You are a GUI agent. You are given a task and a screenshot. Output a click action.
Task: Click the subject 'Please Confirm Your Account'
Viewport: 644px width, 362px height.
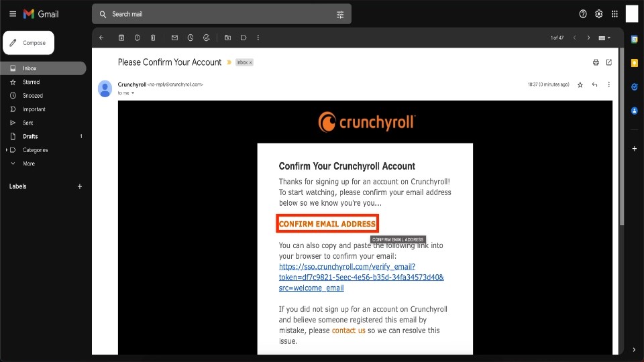click(170, 62)
